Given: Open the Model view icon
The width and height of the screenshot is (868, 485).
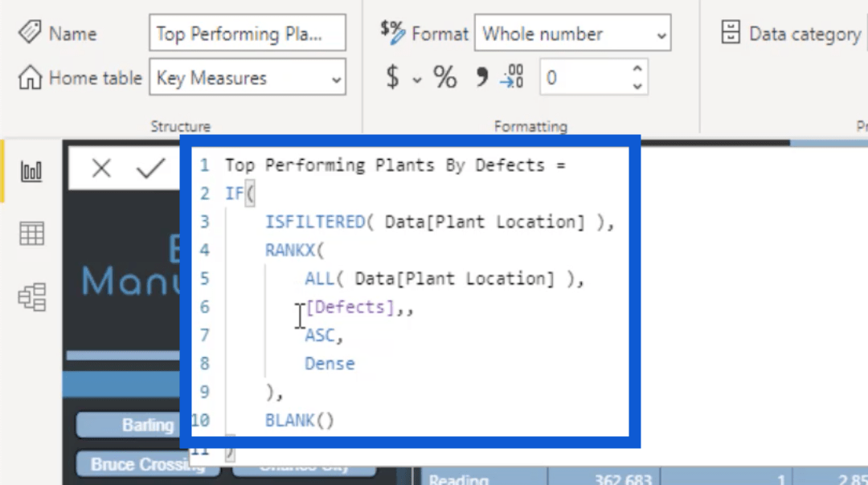Looking at the screenshot, I should point(31,297).
